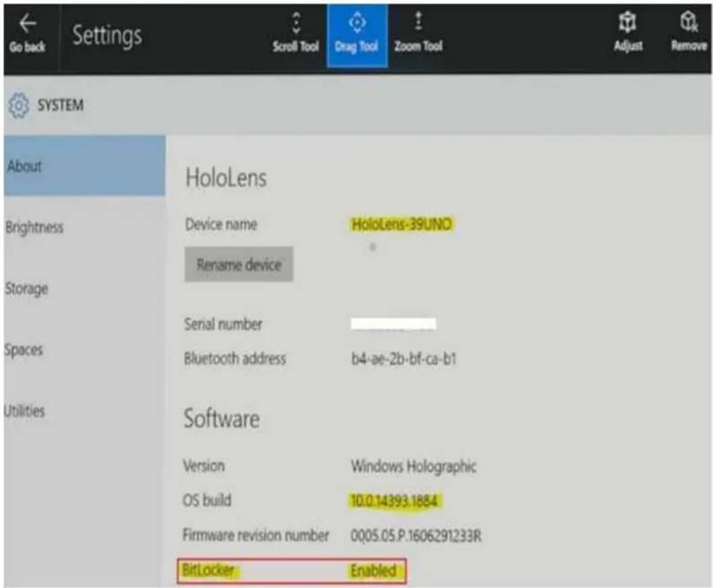Click the SYSTEM header label
The height and width of the screenshot is (588, 713).
(x=61, y=106)
